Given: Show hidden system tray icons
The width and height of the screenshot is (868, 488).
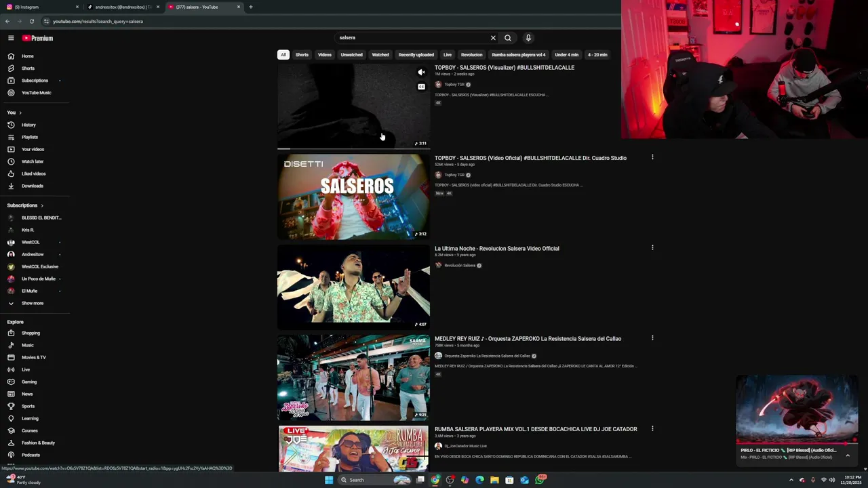Looking at the screenshot, I should point(791,480).
